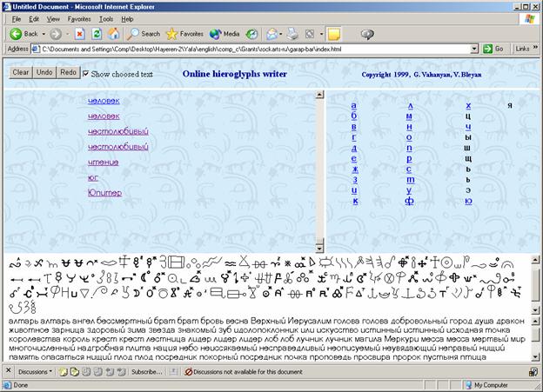The width and height of the screenshot is (543, 392).
Task: Refresh the page with the Refresh icon
Action: coord(97,34)
